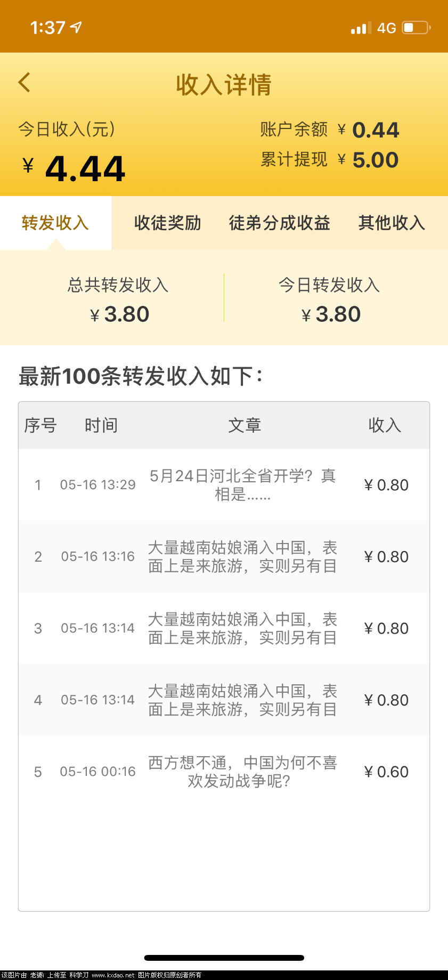Tap the battery icon in status bar
Viewport: 448px width, 980px height.
(x=416, y=28)
